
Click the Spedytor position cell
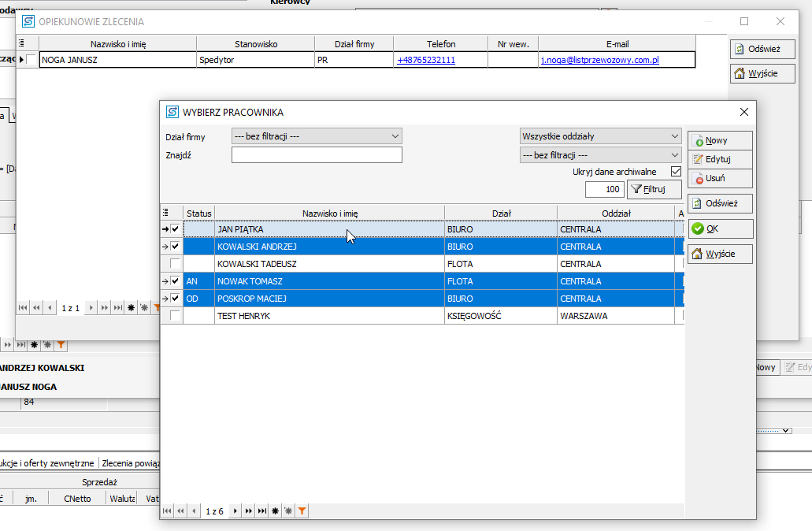click(x=256, y=60)
